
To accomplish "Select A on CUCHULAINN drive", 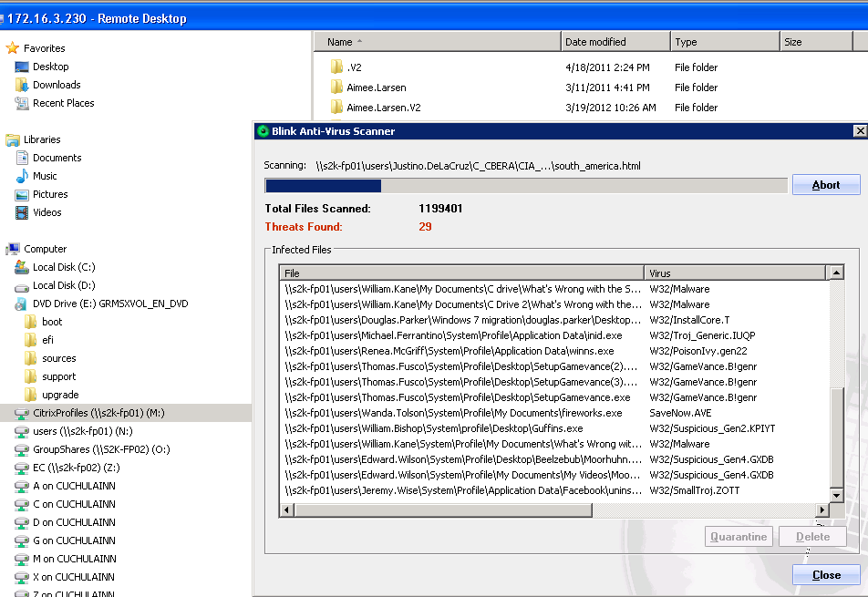I will coord(66,487).
